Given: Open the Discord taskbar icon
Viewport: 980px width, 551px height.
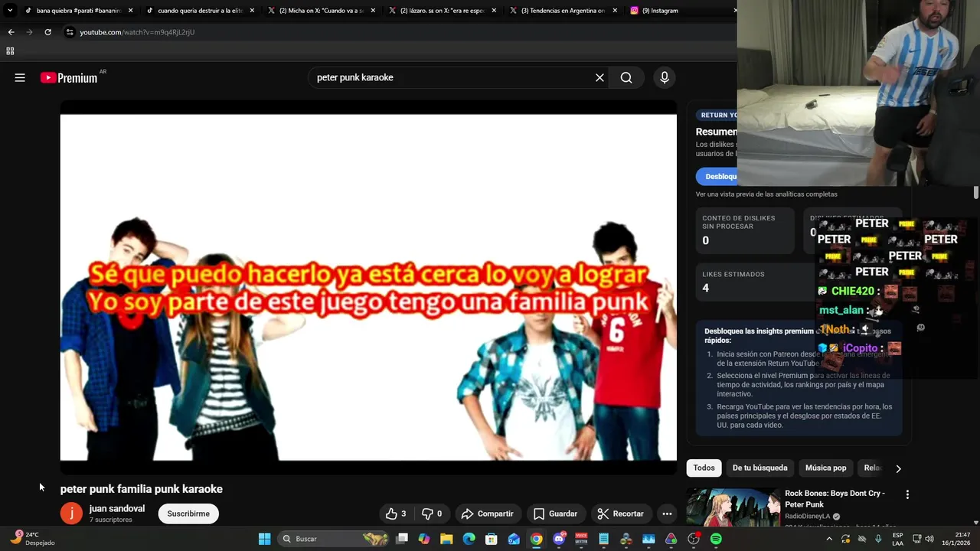Looking at the screenshot, I should [559, 539].
